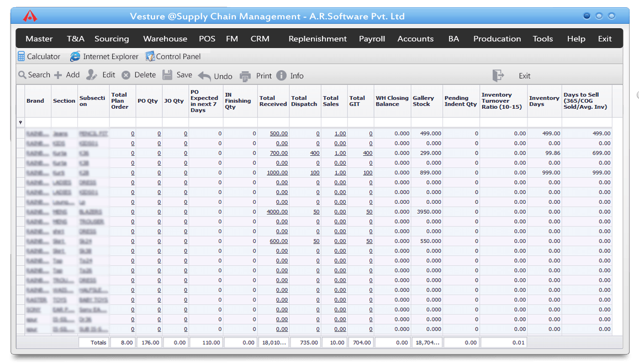Click the Undo arrow icon
639x364 pixels.
click(x=204, y=76)
